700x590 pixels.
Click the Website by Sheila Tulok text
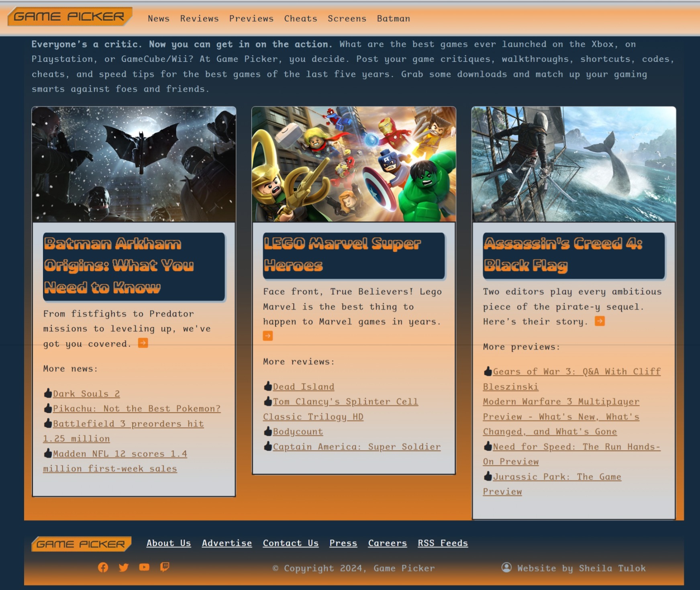[x=582, y=568]
